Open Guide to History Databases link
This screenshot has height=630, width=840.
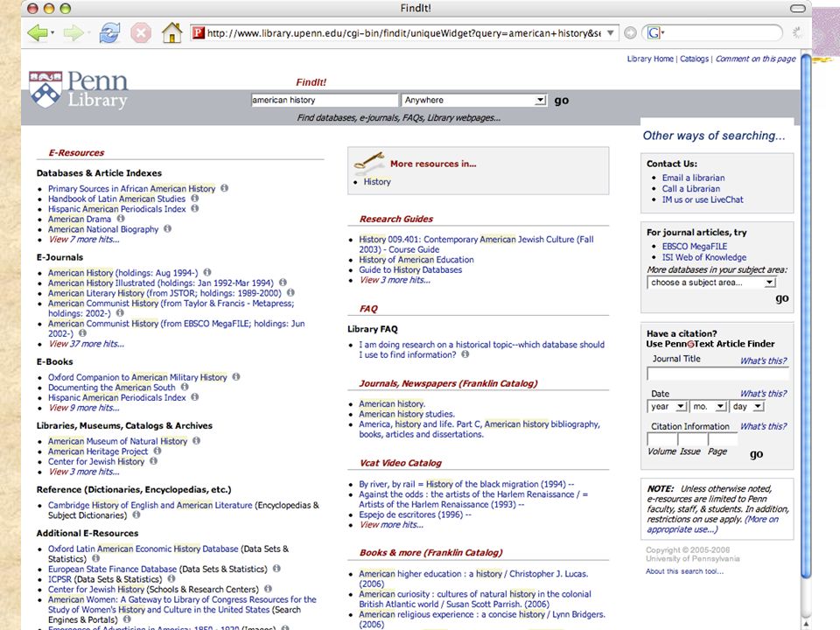(x=410, y=270)
